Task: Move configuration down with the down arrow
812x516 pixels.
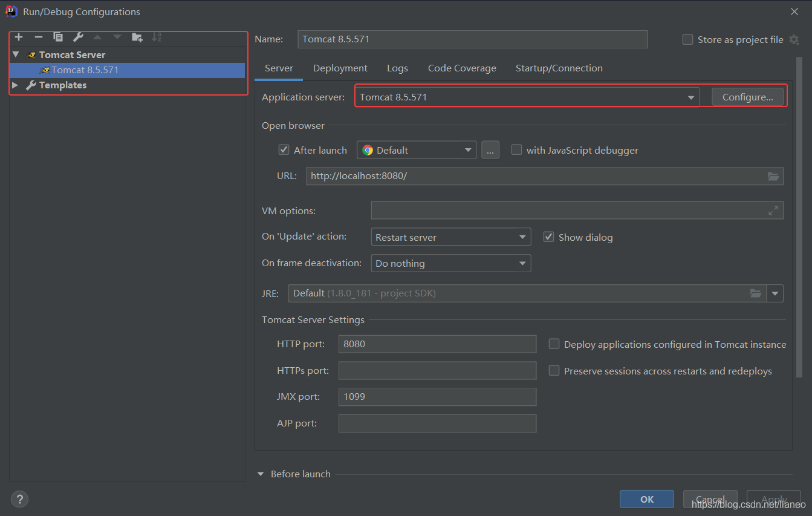Action: click(117, 37)
